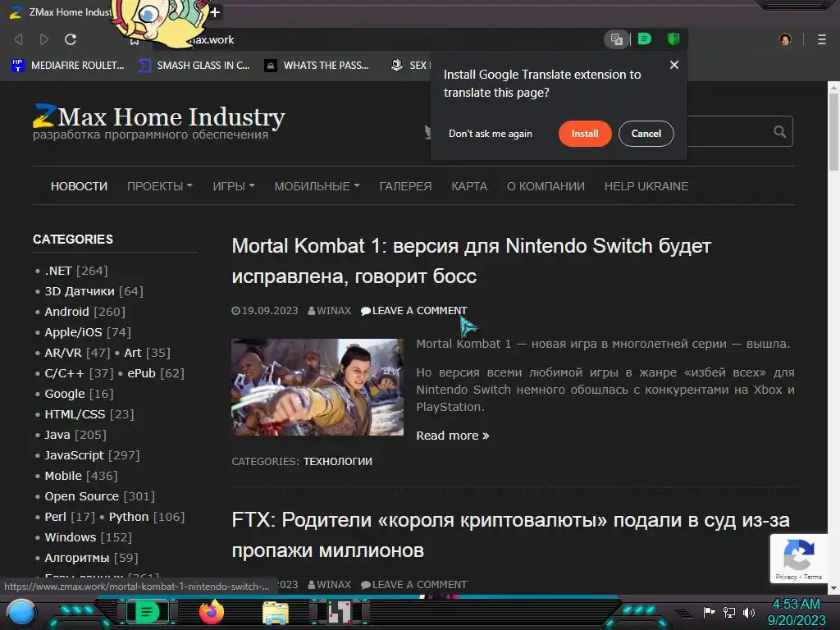Viewport: 840px width, 630px height.
Task: Open the Mortal Kombat article thumbnail image
Action: (317, 387)
